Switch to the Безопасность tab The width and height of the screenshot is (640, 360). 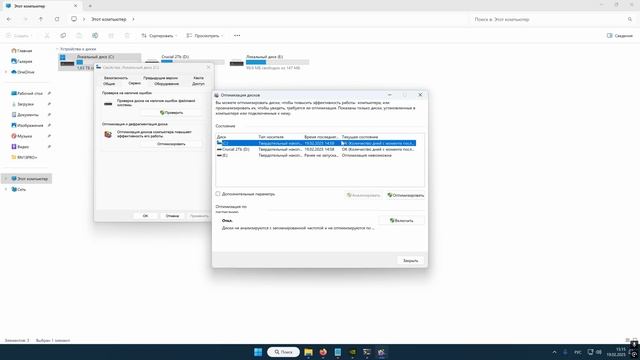(x=116, y=78)
